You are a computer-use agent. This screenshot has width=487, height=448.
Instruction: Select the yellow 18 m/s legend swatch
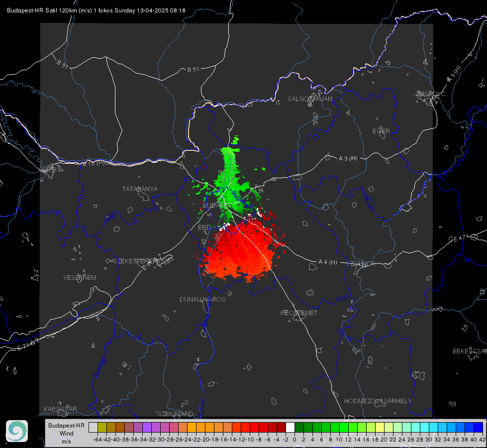380,427
